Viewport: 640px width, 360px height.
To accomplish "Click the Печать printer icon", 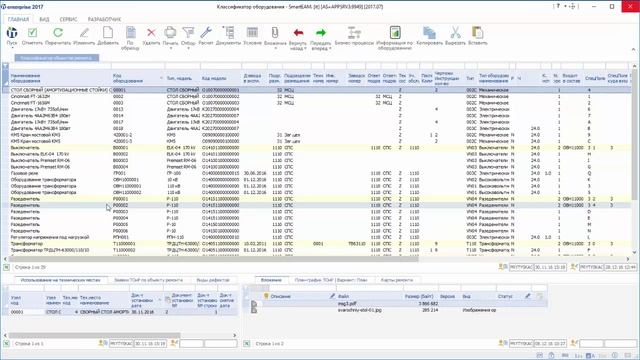I will point(170,33).
